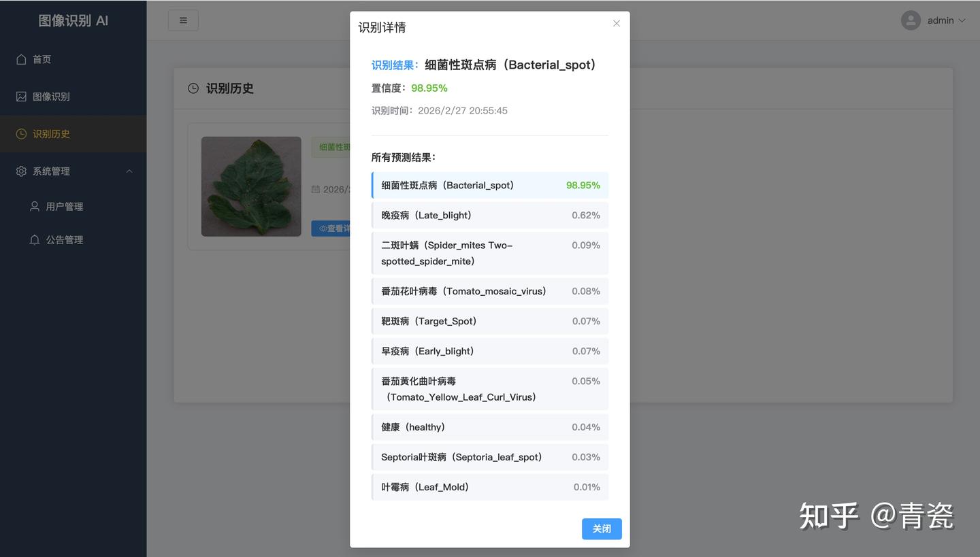Screen dimensions: 980x557
Task: Click the picture icon beside 图像识别
Action: point(21,97)
